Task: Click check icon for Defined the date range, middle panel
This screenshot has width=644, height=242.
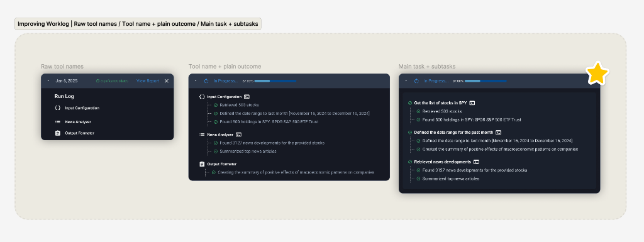Action: (216, 113)
